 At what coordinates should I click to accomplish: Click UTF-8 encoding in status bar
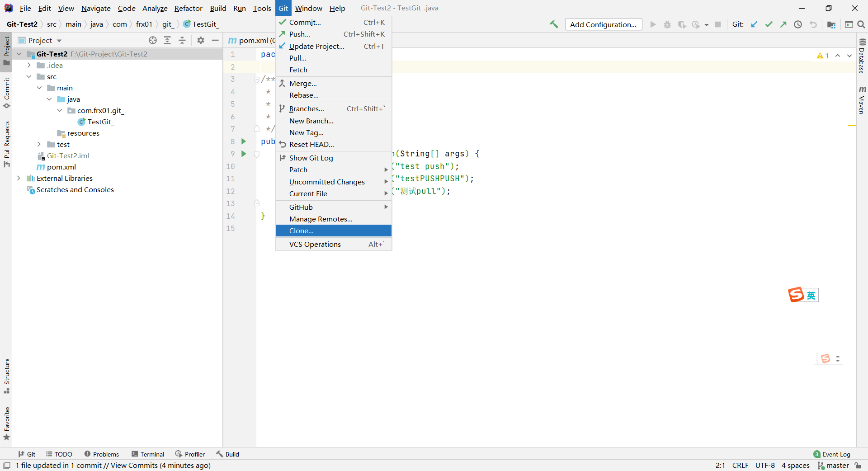click(x=765, y=465)
